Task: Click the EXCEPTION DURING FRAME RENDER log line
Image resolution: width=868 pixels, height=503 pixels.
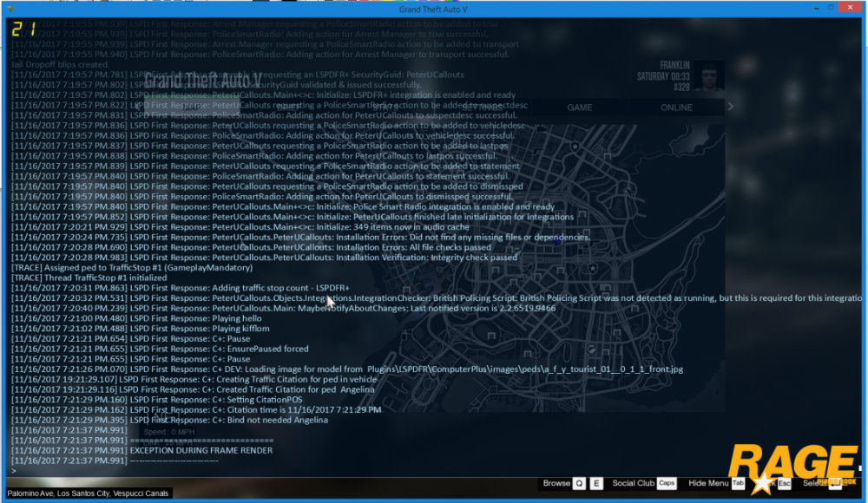Action: click(141, 450)
